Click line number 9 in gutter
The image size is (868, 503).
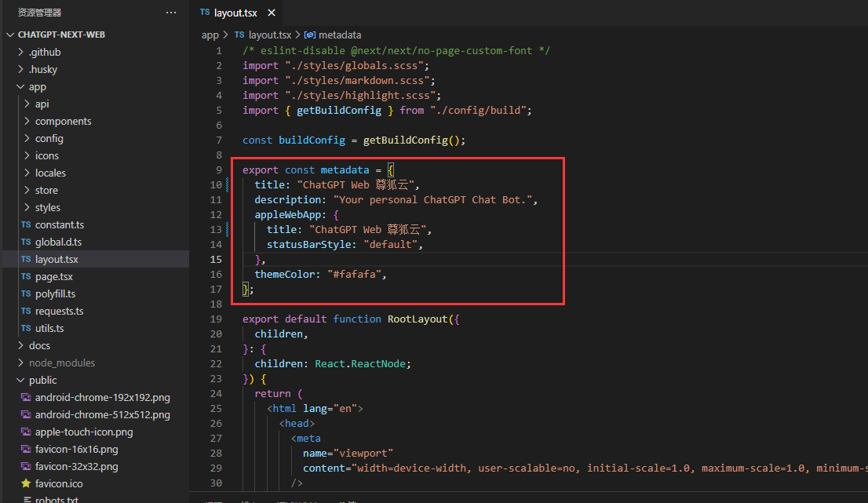pos(219,169)
